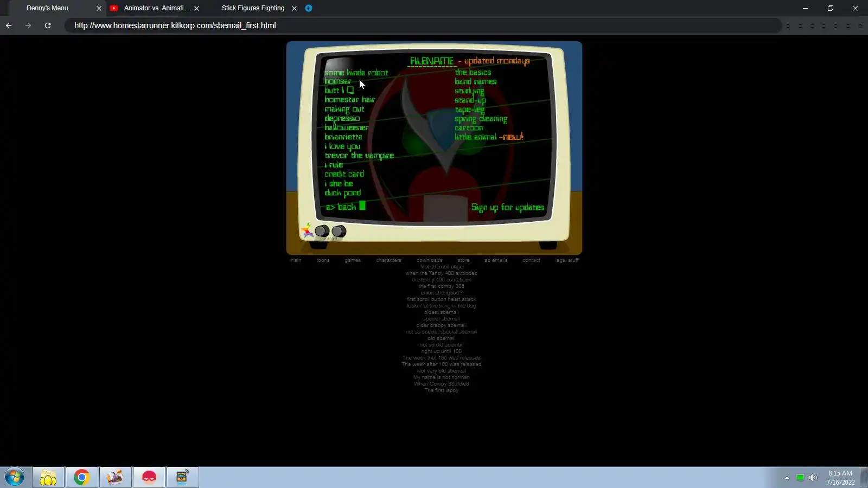Open the 'i love you' email
Image resolution: width=868 pixels, height=488 pixels.
[342, 146]
